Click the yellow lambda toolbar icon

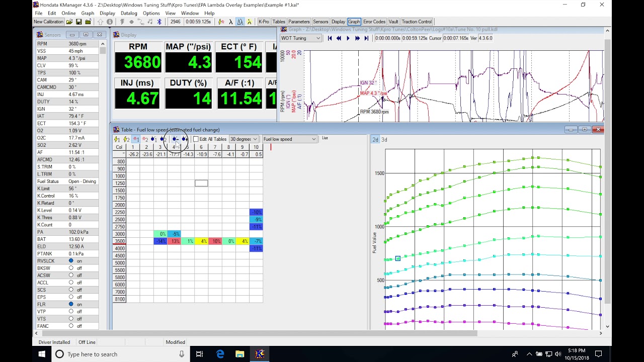click(249, 22)
